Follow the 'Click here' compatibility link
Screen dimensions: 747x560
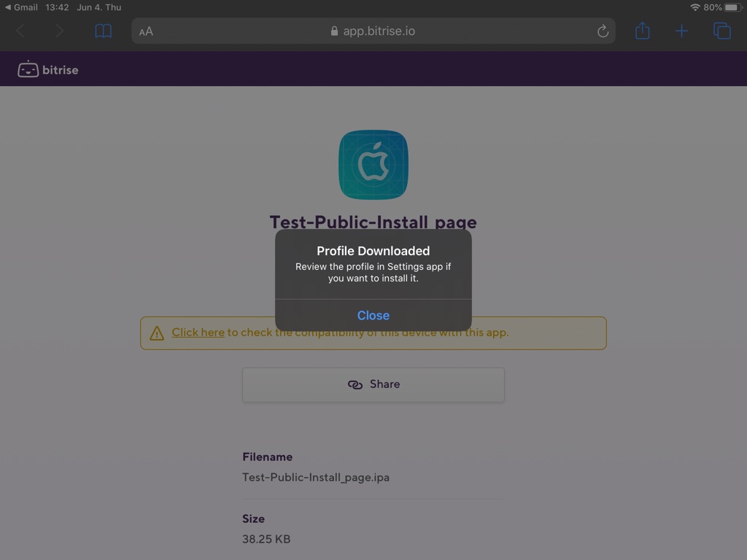(x=197, y=332)
